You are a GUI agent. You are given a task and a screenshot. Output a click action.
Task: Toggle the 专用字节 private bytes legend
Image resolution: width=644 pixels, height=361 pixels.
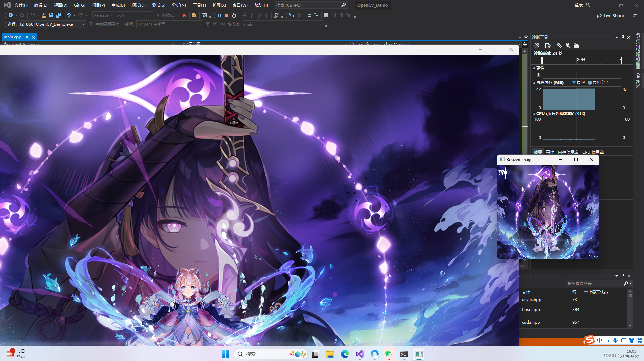coord(590,83)
